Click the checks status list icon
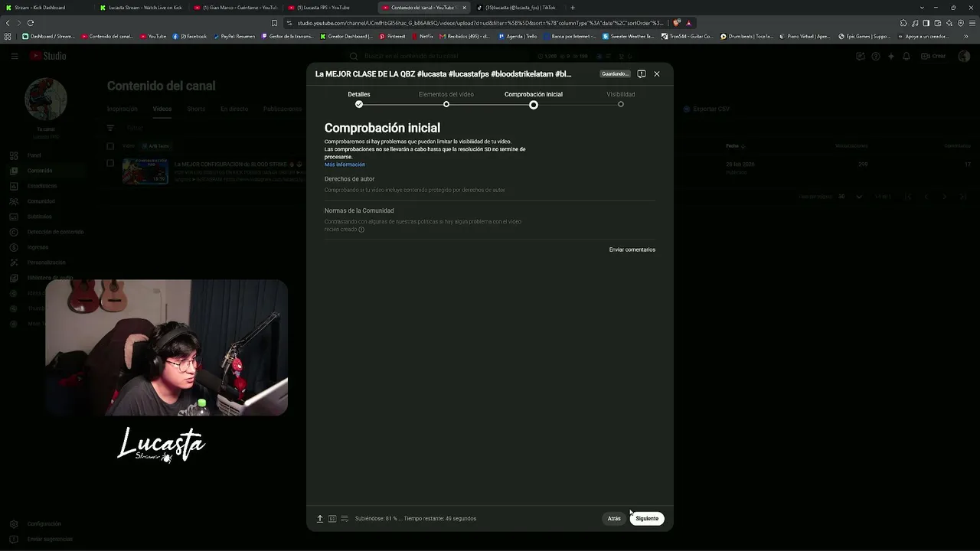The height and width of the screenshot is (551, 980). tap(345, 518)
